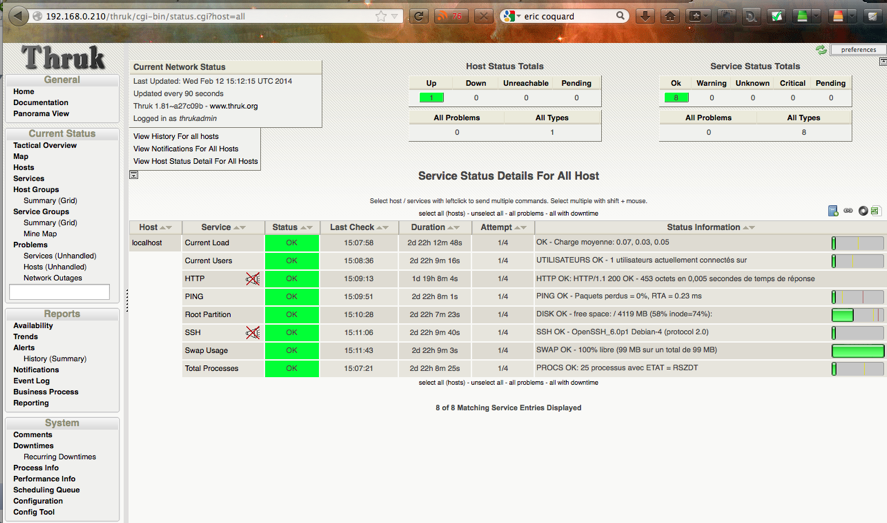
Task: Sort the table by Status column arrows
Action: click(x=307, y=228)
